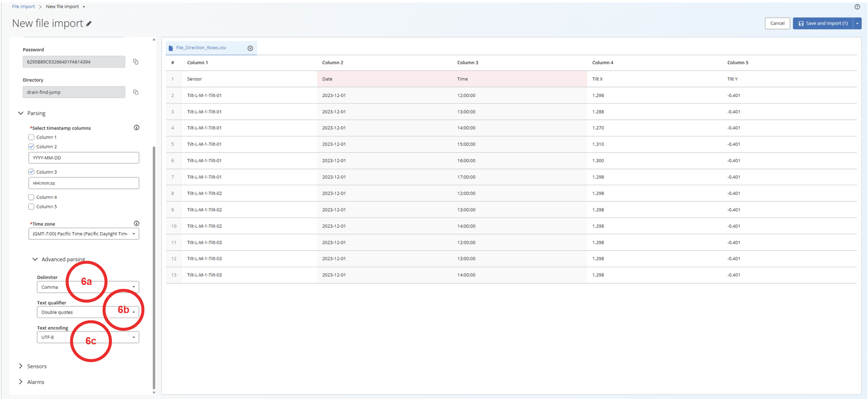868x399 pixels.
Task: Go to File import breadcrumb link
Action: 23,7
